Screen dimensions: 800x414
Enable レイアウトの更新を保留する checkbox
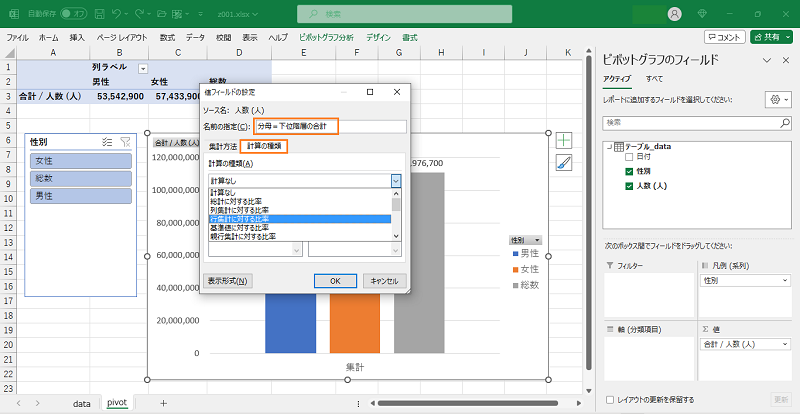(x=611, y=400)
